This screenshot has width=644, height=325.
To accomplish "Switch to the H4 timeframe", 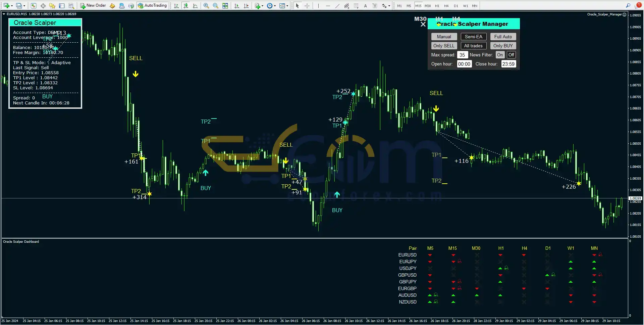I will (x=446, y=6).
